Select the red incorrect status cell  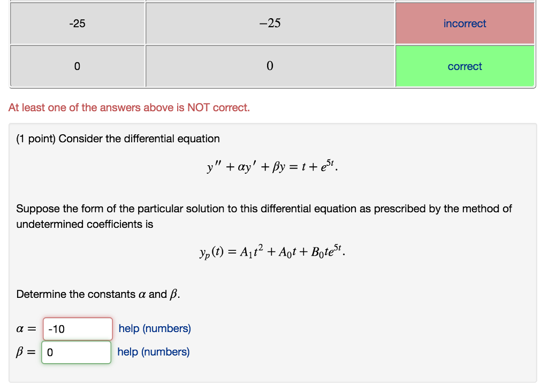tap(465, 23)
